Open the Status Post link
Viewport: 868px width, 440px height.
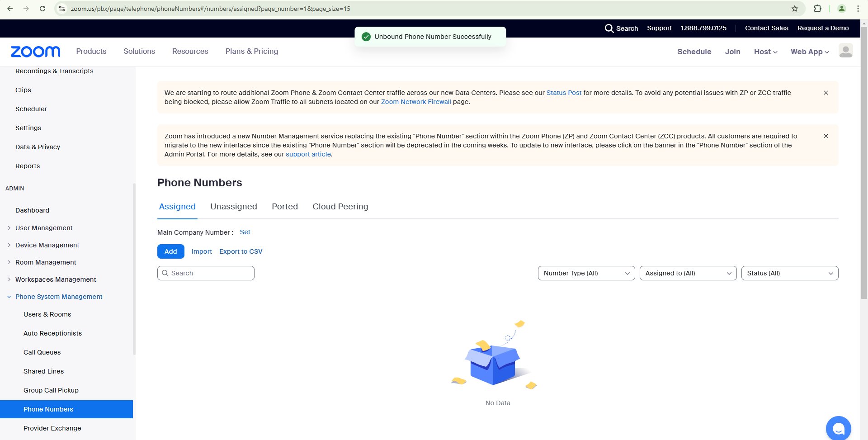click(x=564, y=93)
